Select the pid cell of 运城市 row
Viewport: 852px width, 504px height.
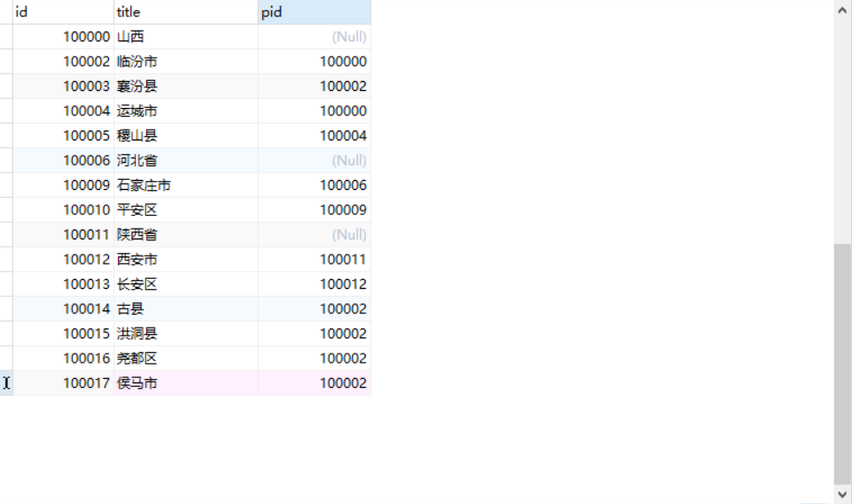pos(314,111)
